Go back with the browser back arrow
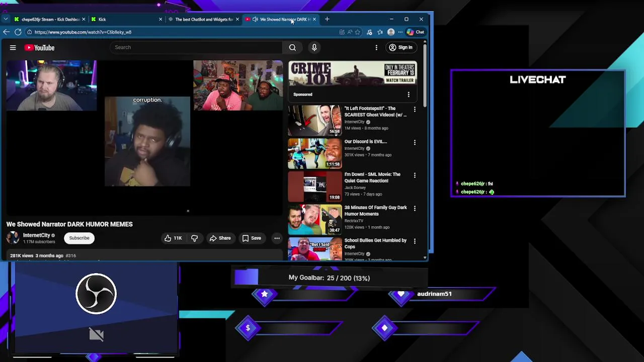 tap(6, 32)
